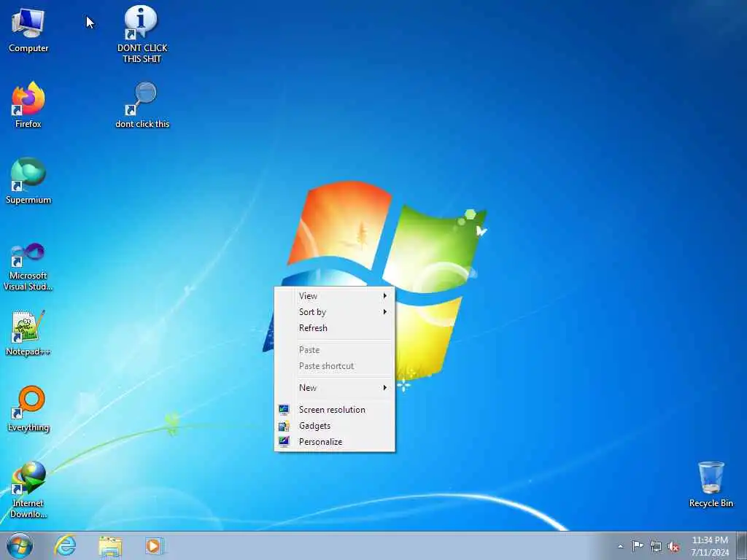Click the disabled Paste shortcut entry
Screen dimensions: 747x560
334,366
